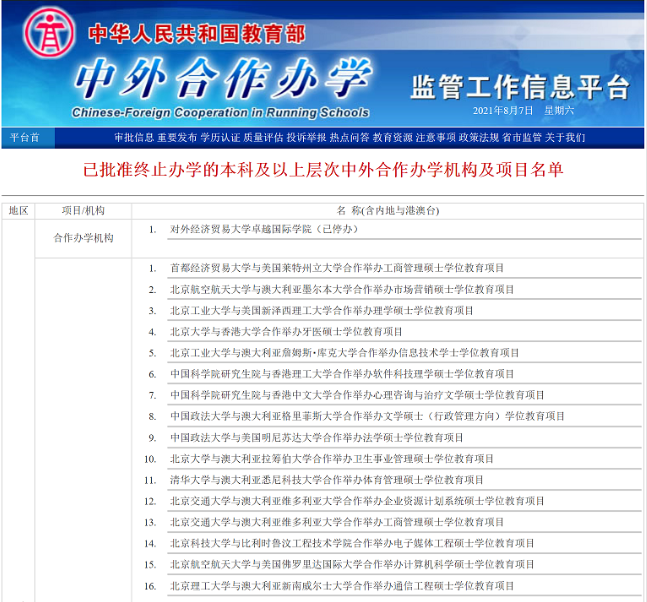Click the 合作办学机构 category cell
The width and height of the screenshot is (647, 602).
pyautogui.click(x=83, y=238)
